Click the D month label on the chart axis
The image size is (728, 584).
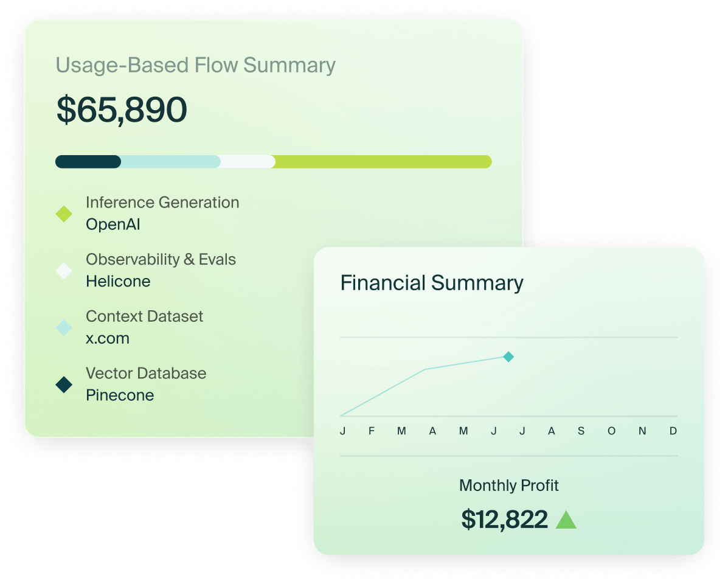(x=673, y=431)
